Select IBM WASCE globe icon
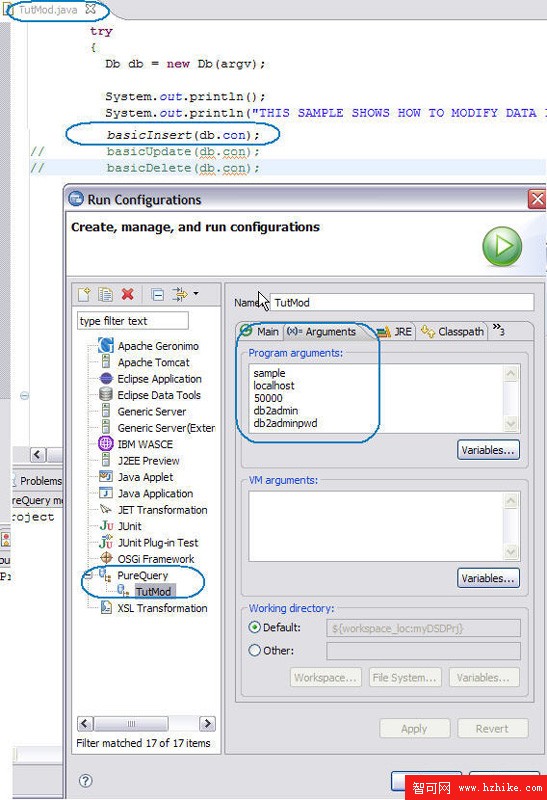 point(106,443)
